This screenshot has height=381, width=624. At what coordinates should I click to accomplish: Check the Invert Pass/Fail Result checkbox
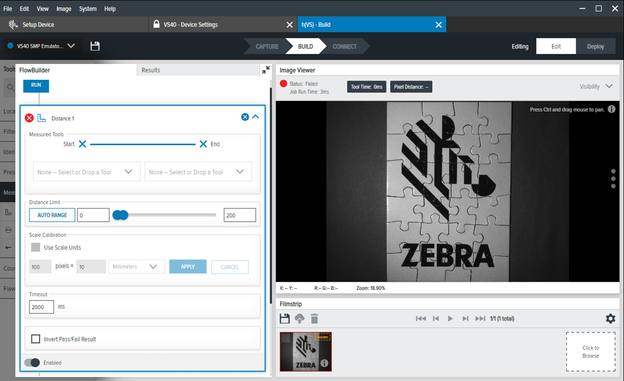click(x=35, y=339)
